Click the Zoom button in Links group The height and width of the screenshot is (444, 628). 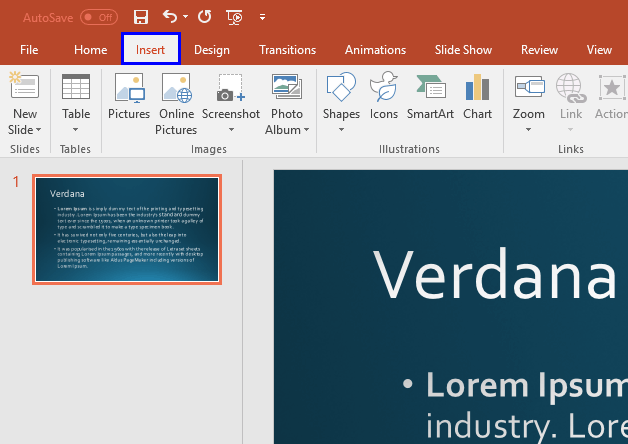click(529, 102)
